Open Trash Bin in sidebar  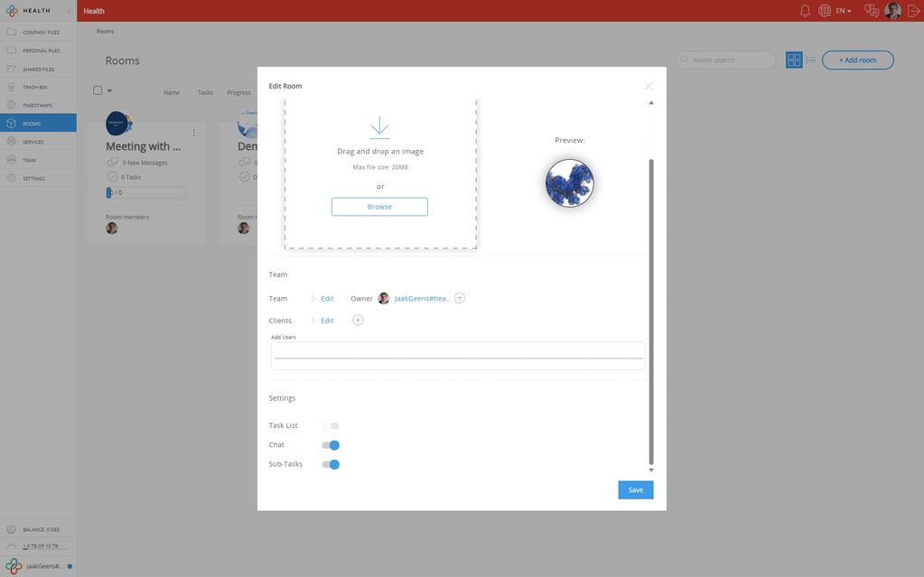pos(38,87)
